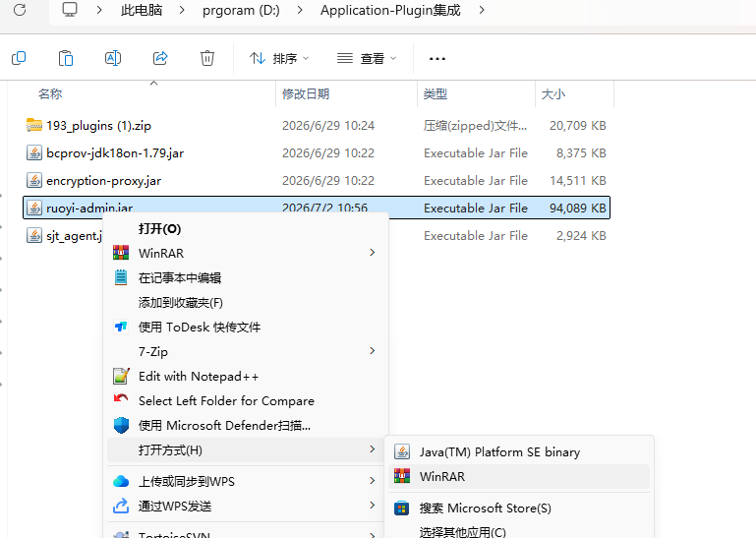Click 压缩(zipped)文件 type cell
756x538 pixels.
tap(476, 126)
